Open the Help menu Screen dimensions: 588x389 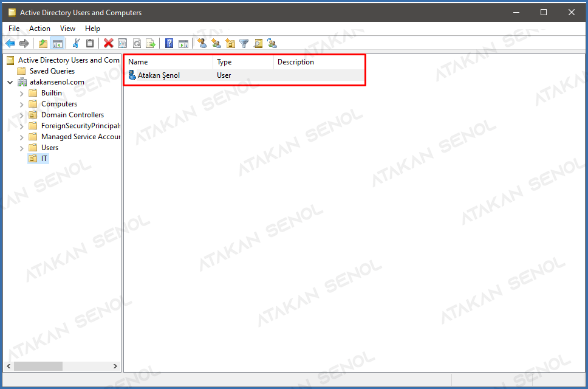pos(92,29)
